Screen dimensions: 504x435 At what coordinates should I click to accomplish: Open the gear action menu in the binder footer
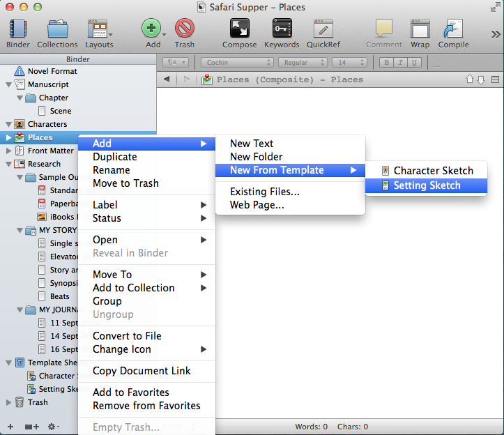[54, 427]
